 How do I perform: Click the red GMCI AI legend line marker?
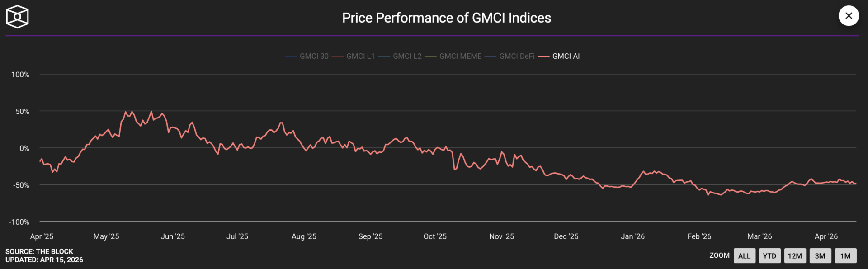(x=543, y=57)
